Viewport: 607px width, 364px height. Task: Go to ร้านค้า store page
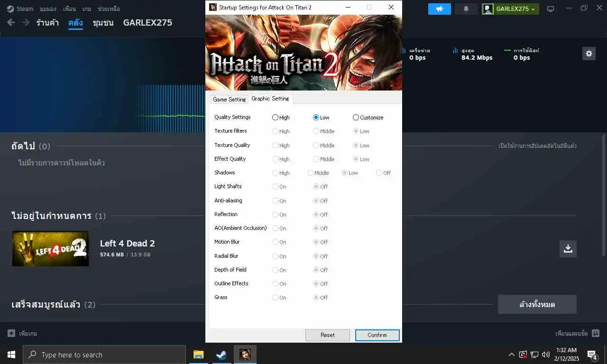(x=47, y=23)
